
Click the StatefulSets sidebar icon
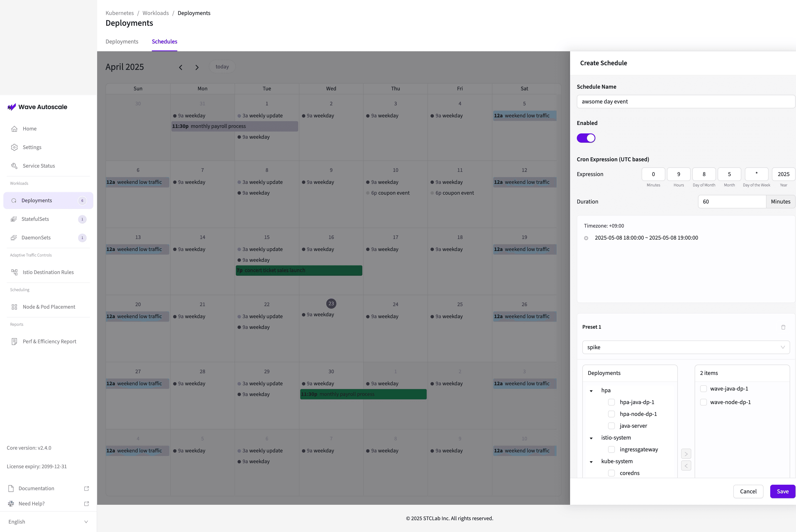pos(14,219)
